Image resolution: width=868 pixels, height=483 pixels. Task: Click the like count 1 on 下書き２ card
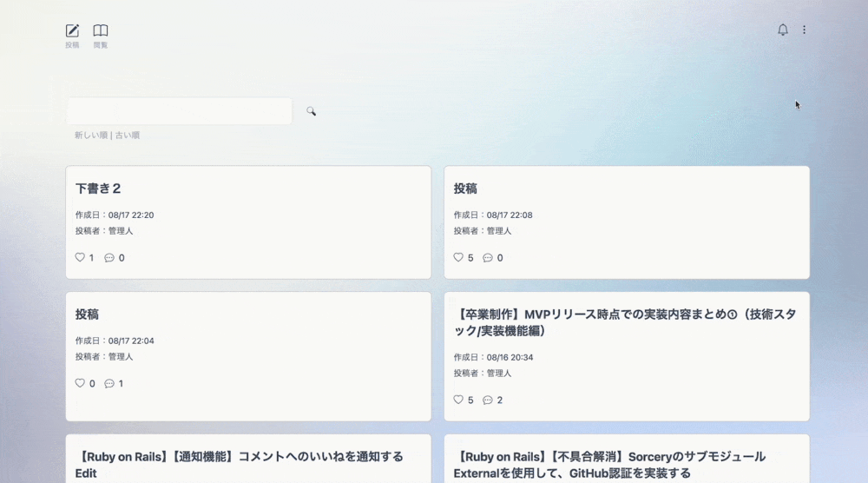(x=91, y=257)
